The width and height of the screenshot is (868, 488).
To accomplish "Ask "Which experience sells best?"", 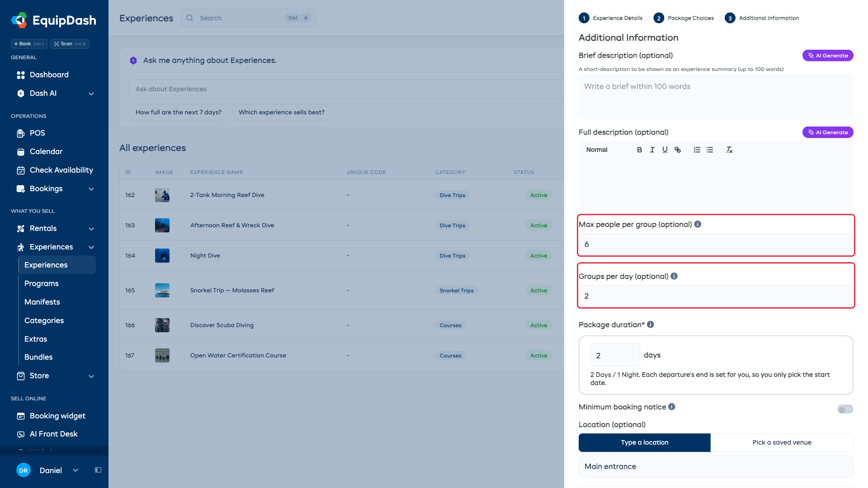I will [282, 113].
